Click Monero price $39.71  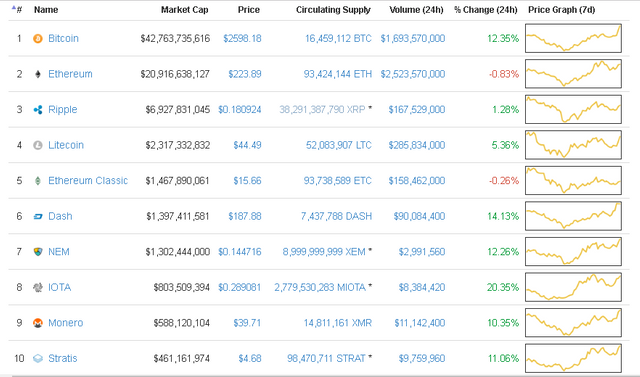[x=247, y=323]
